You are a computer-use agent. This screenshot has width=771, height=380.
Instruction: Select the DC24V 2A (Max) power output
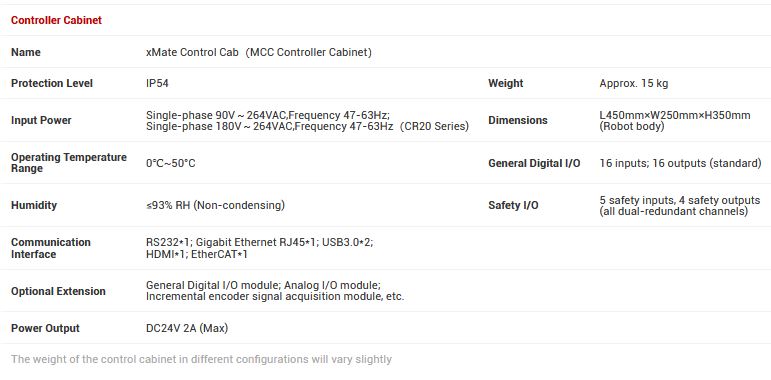(187, 328)
